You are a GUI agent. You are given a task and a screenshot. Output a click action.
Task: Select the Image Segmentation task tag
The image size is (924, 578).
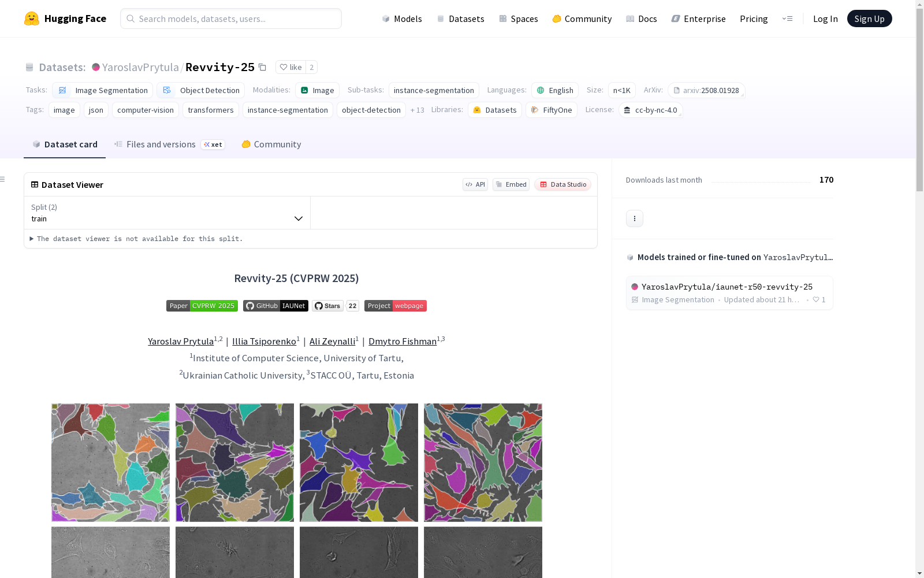point(103,90)
